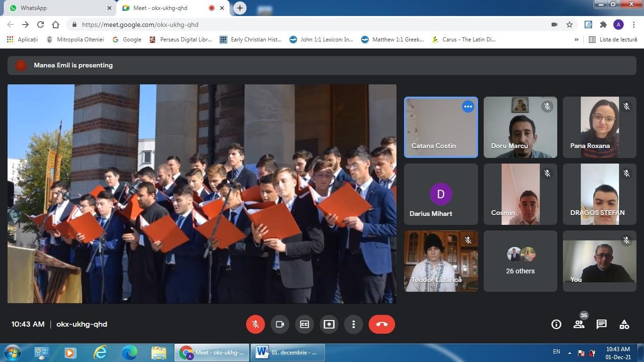Open the meeting details info icon
This screenshot has width=644, height=362.
(556, 324)
